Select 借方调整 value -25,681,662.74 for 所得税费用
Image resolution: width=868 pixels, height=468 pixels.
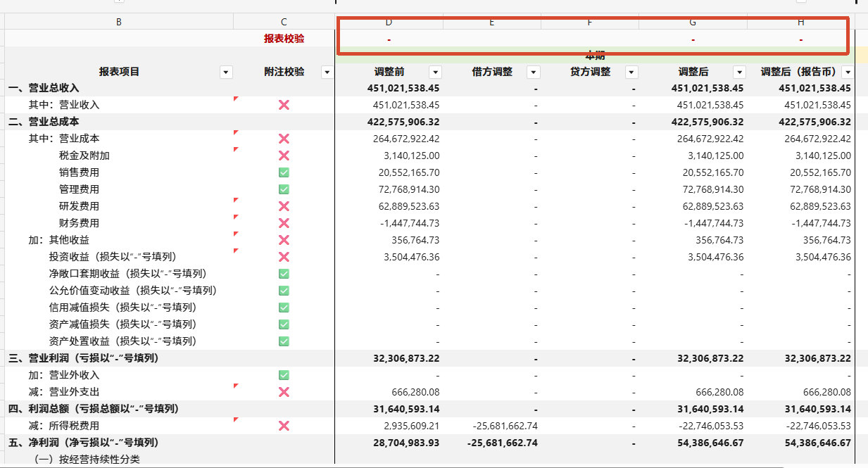505,426
